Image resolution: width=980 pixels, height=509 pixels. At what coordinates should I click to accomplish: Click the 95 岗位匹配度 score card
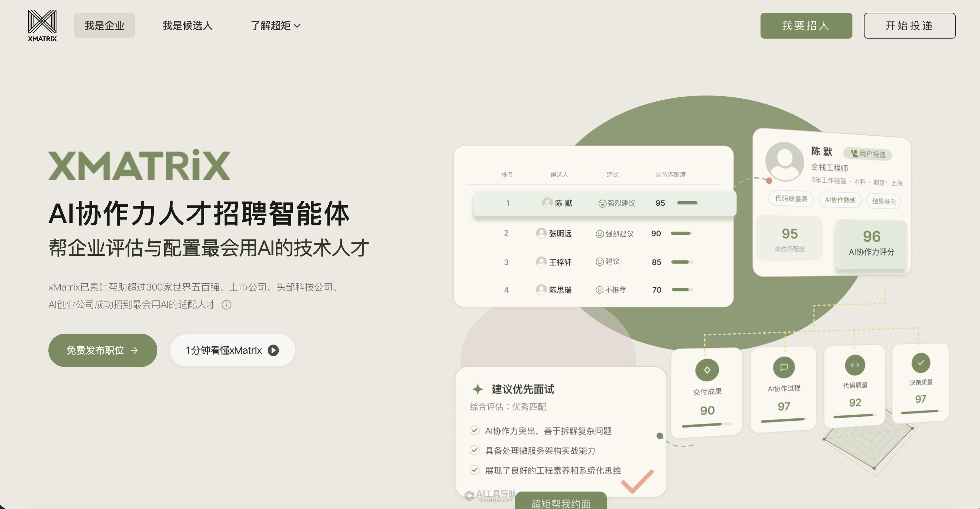tap(789, 238)
